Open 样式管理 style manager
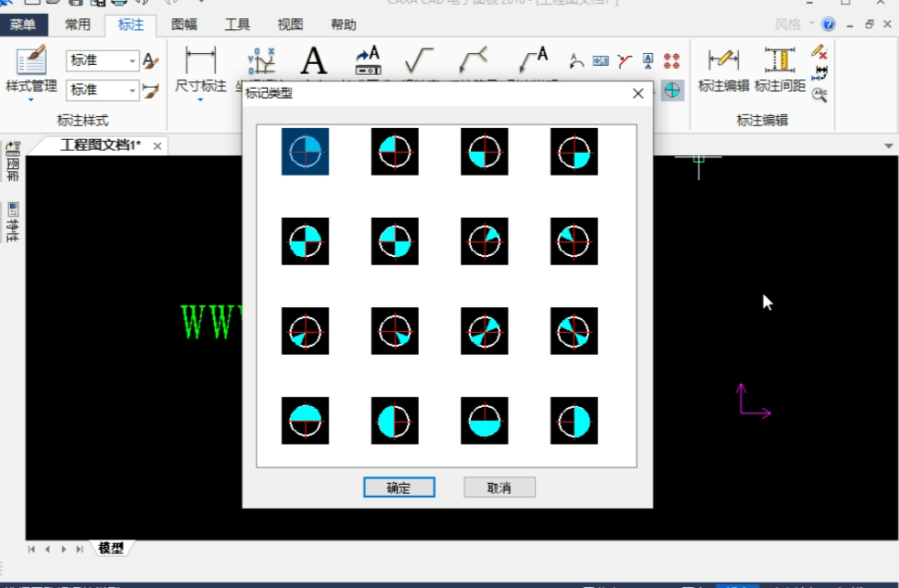Screen dimensions: 899x588 coord(31,69)
